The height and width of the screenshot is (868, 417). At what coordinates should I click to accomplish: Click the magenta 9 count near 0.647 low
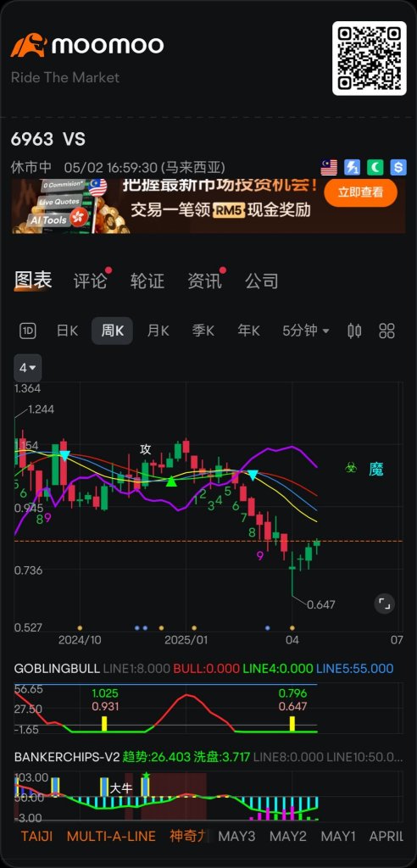[260, 556]
